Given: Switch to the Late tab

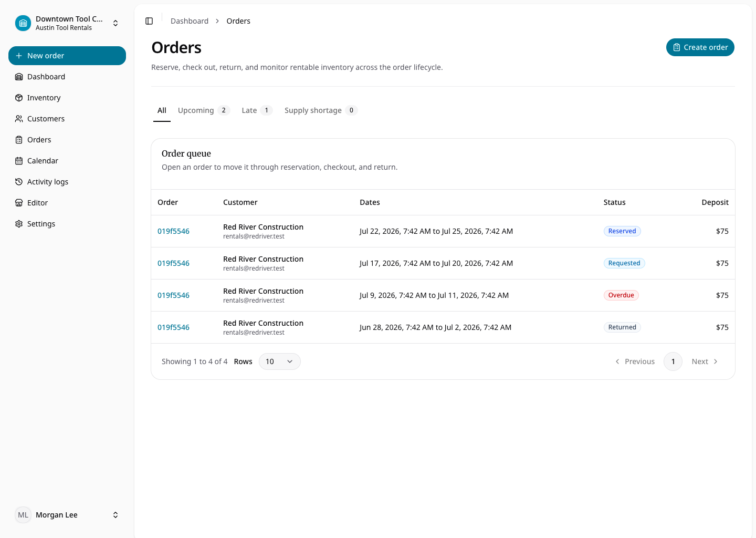Looking at the screenshot, I should [257, 110].
